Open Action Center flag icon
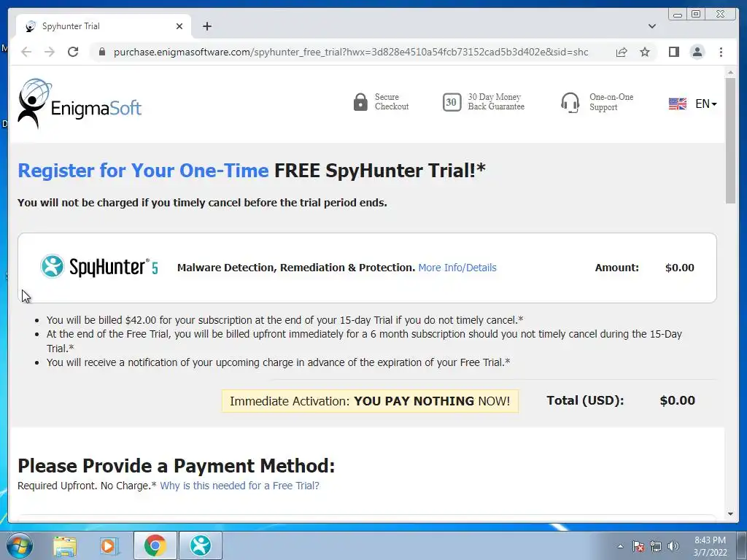Image resolution: width=747 pixels, height=560 pixels. [x=638, y=546]
